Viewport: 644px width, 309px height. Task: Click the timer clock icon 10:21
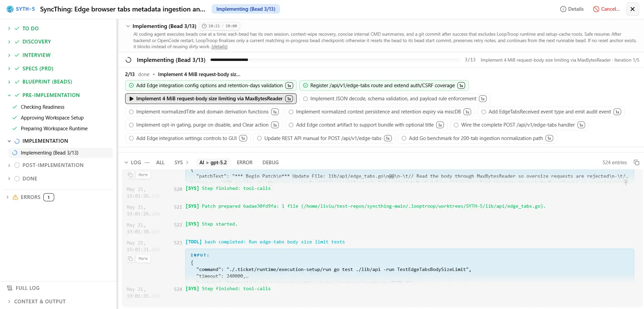(204, 26)
